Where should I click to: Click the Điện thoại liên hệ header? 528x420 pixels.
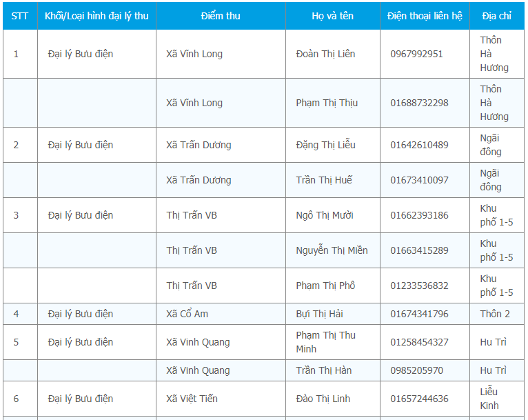pos(425,15)
